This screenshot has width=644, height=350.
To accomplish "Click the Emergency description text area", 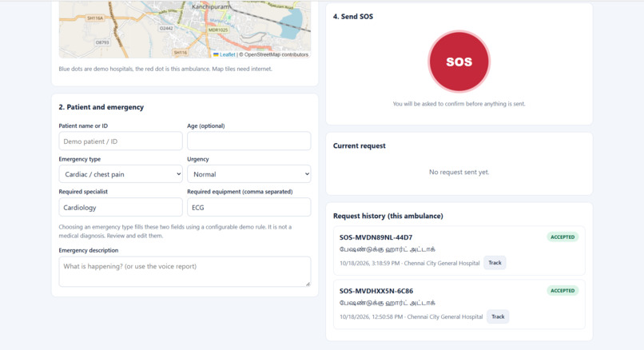I will [185, 272].
